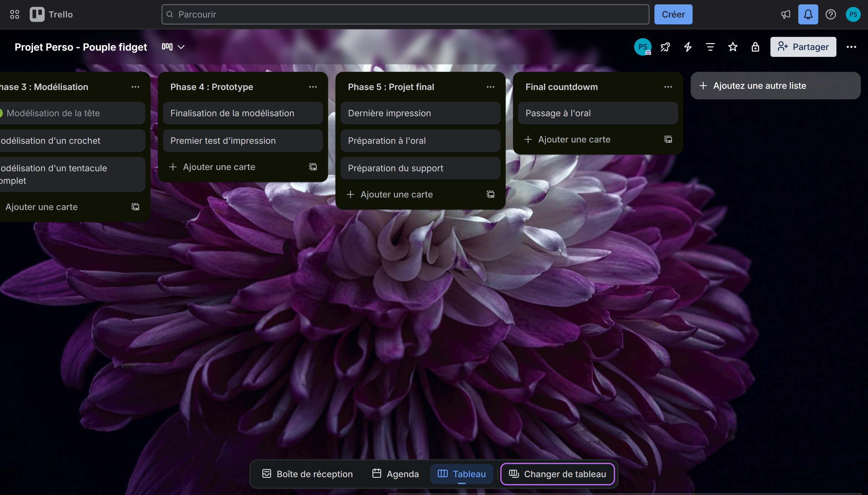868x495 pixels.
Task: Click the Partager button
Action: click(803, 47)
